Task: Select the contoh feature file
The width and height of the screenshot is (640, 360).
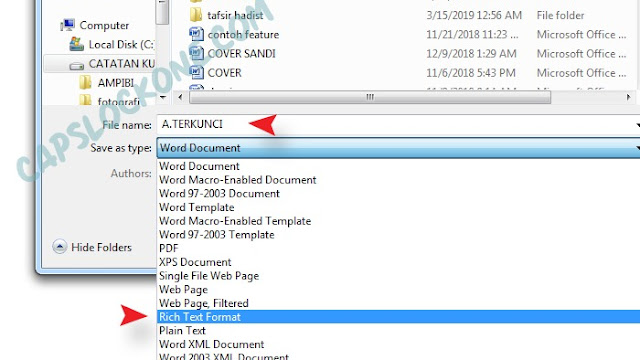Action: tap(243, 35)
